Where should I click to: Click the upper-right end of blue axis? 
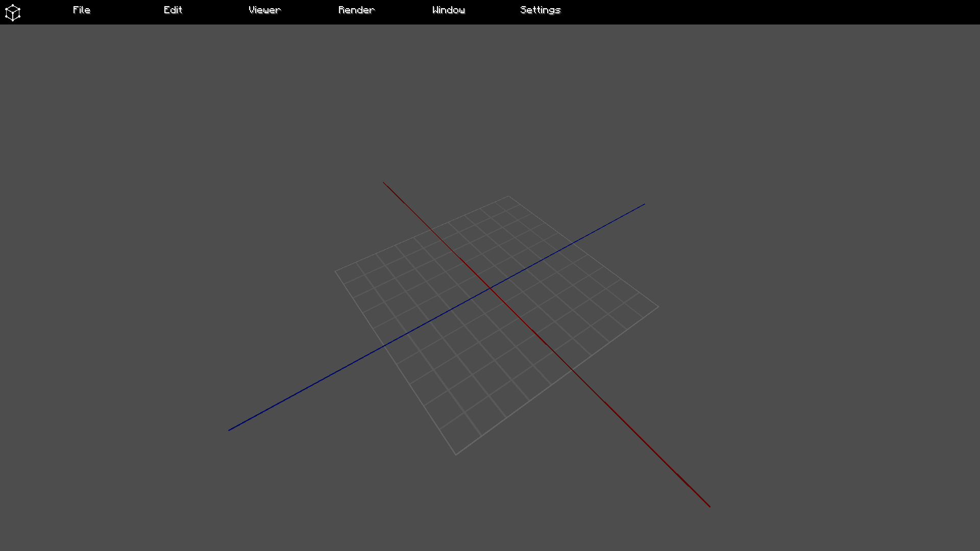coord(644,205)
